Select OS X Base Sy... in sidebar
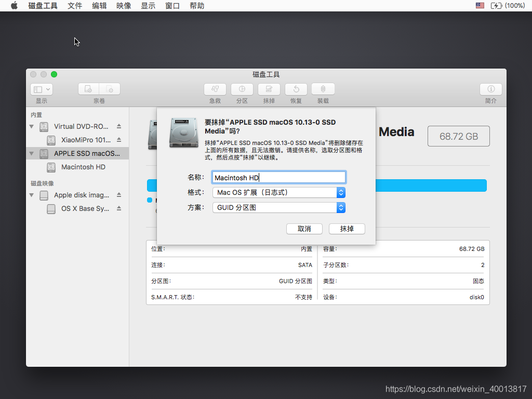532x399 pixels. click(x=77, y=209)
